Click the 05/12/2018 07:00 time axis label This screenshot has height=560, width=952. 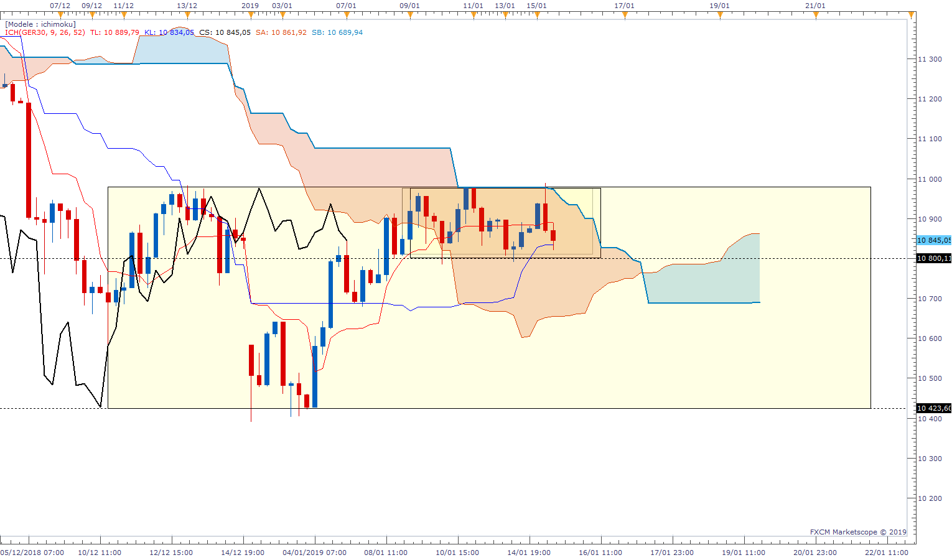point(32,552)
